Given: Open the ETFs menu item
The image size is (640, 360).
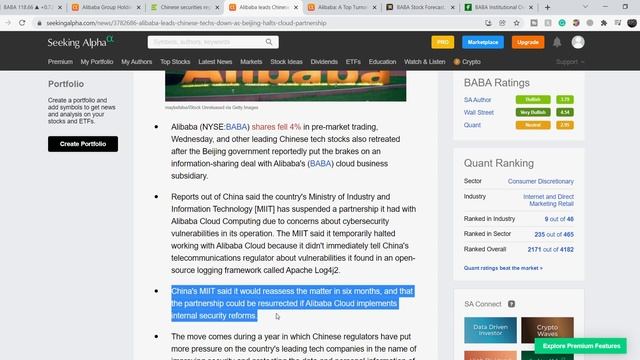Looking at the screenshot, I should coord(353,62).
